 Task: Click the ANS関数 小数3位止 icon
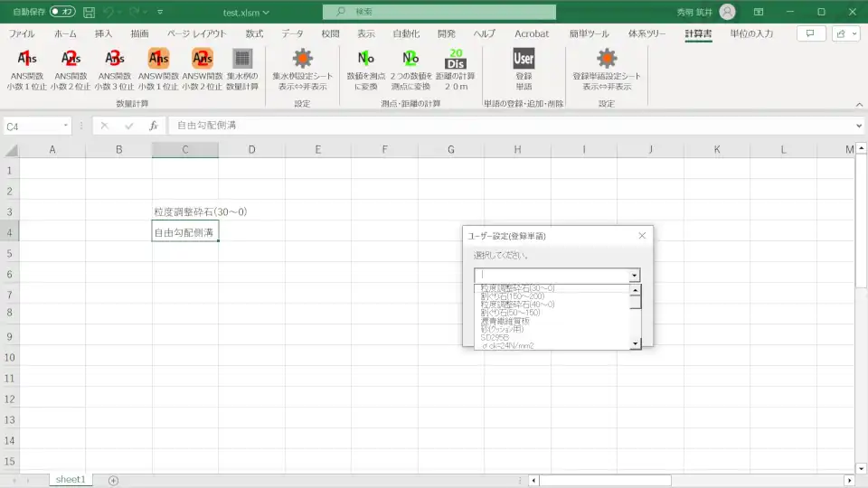[115, 60]
